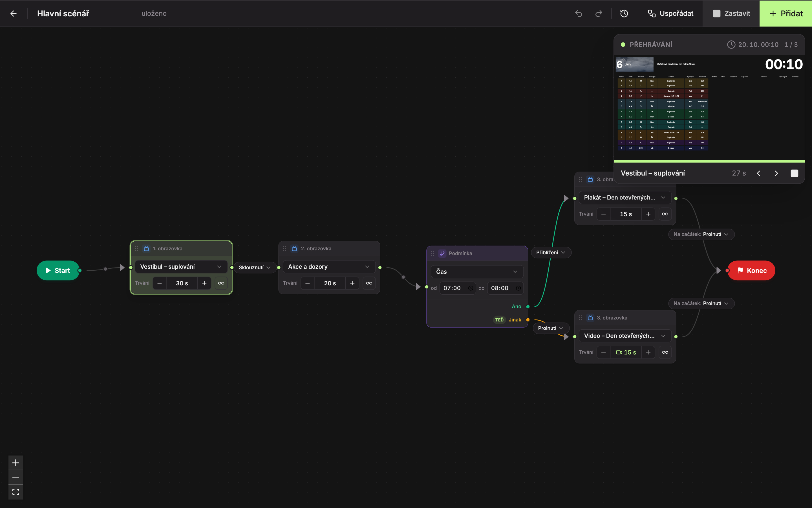The height and width of the screenshot is (508, 812).
Task: Zoom in on the canvas
Action: tap(16, 463)
